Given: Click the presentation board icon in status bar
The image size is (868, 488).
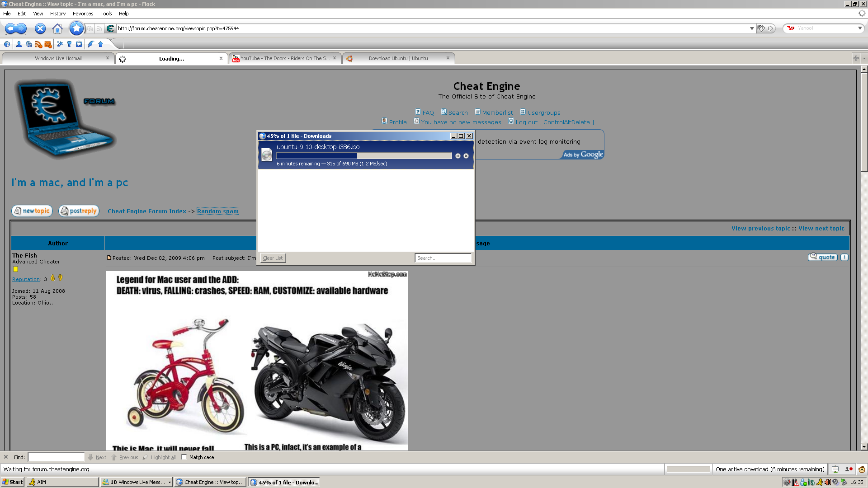Looking at the screenshot, I should click(835, 469).
